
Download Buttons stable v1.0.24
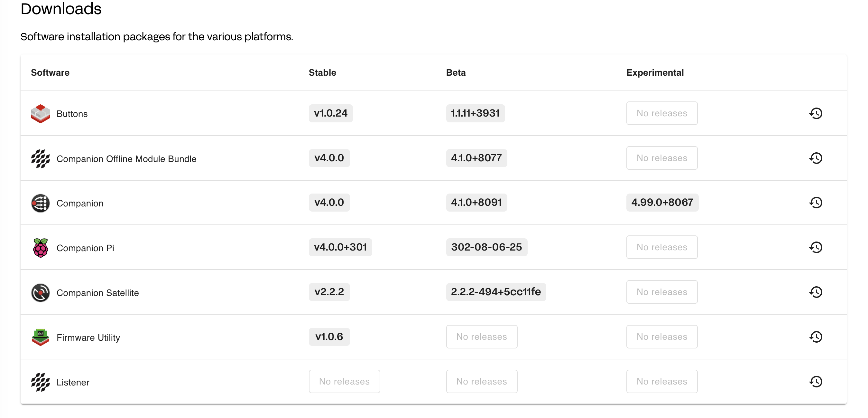[330, 113]
